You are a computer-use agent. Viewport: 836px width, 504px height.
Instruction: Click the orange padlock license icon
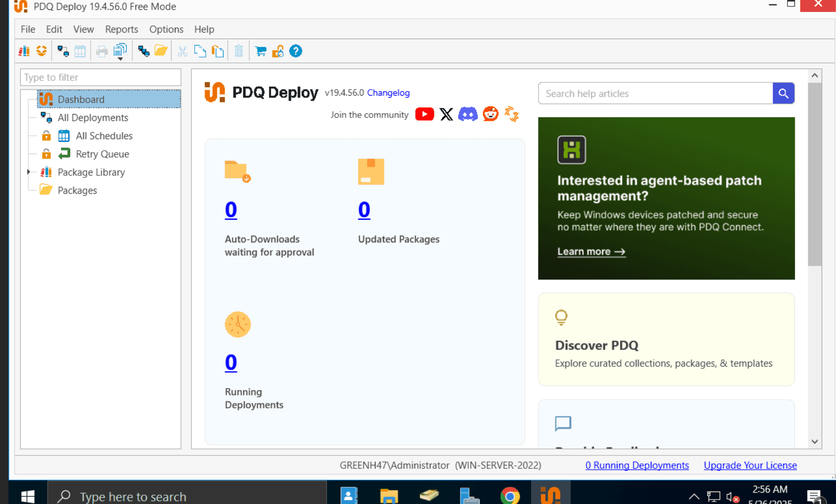click(x=278, y=51)
